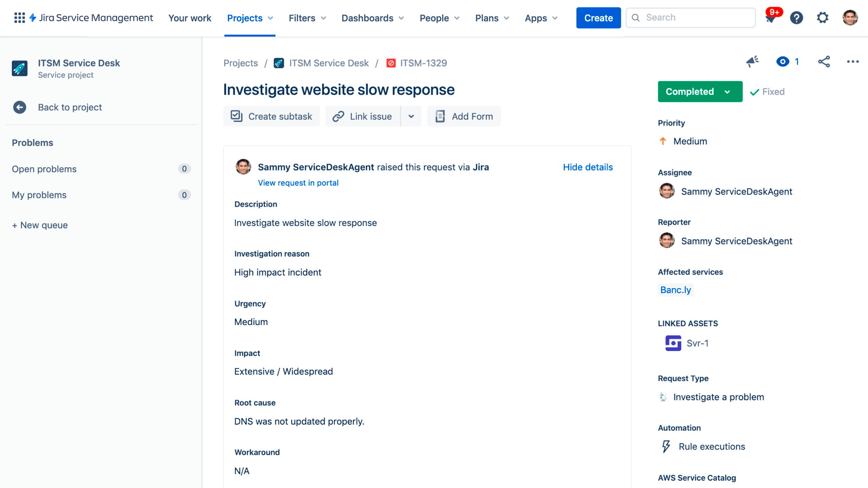
Task: Click the Jira Service Management logo icon
Action: [x=33, y=18]
